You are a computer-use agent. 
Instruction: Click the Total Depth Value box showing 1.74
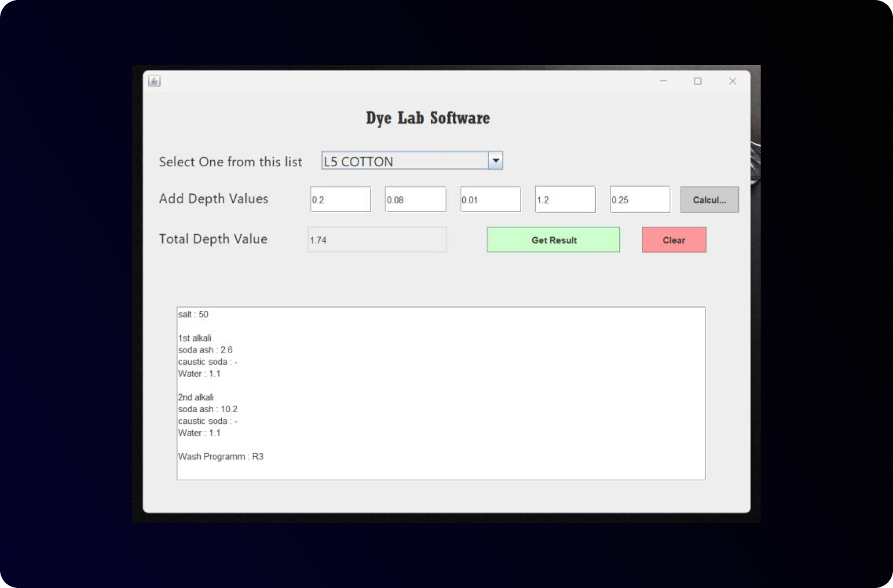[x=377, y=239]
